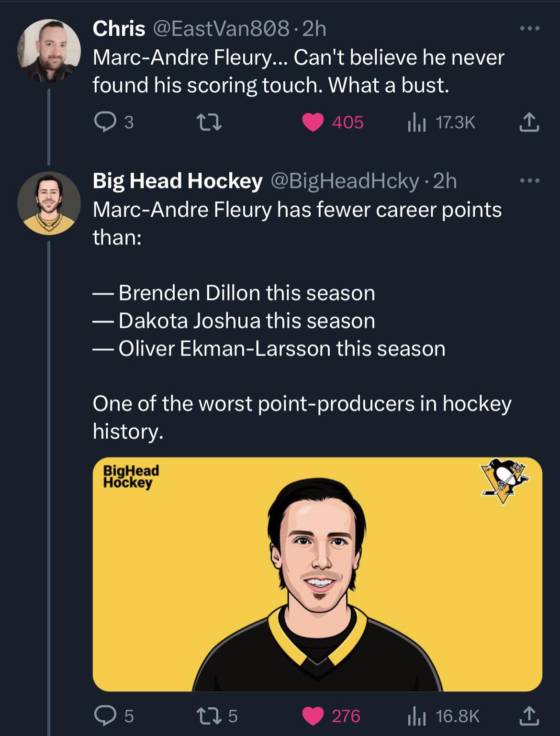The image size is (560, 736).
Task: Retweet Chris's Marc-Andre Fleury tweet
Action: (x=210, y=123)
